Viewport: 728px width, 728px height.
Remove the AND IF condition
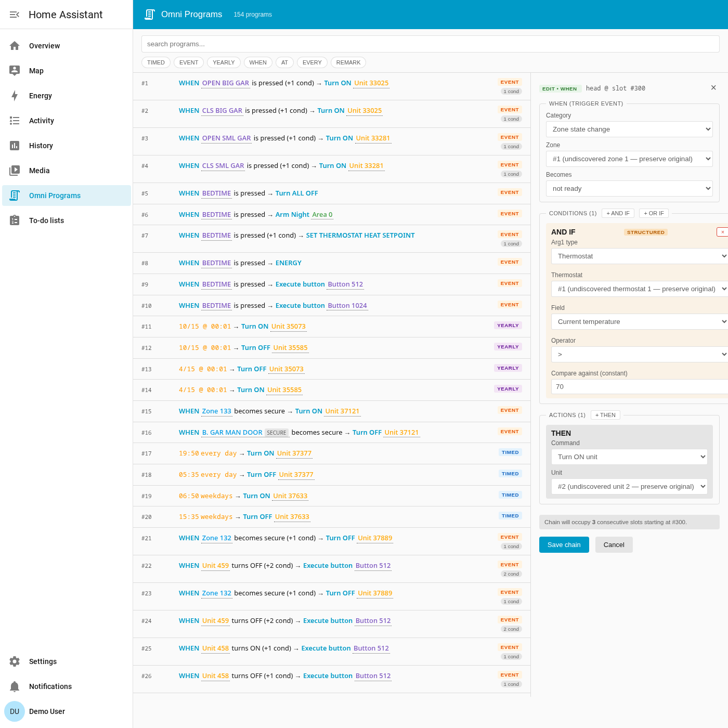[x=722, y=232]
